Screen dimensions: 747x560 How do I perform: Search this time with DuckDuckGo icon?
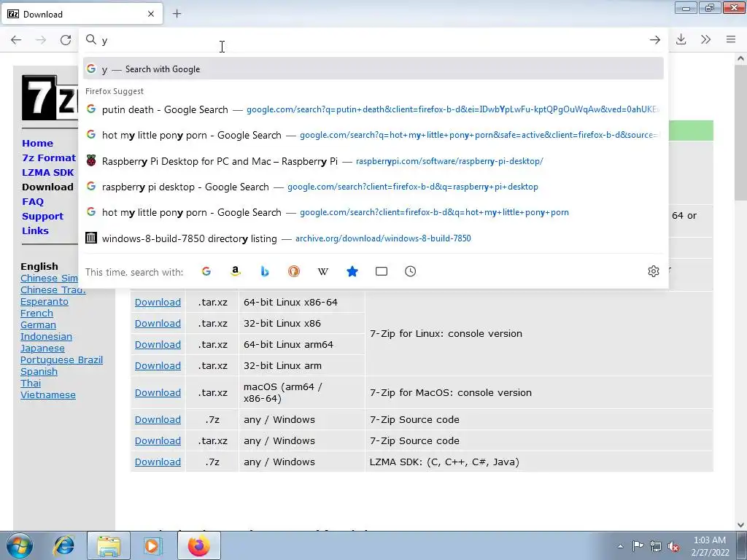pos(294,271)
